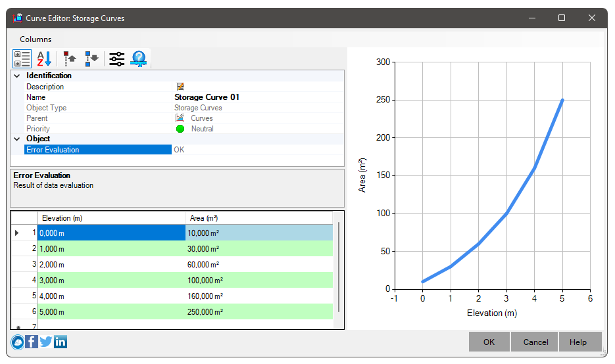The height and width of the screenshot is (364, 615).
Task: Select the Name property label
Action: click(36, 97)
